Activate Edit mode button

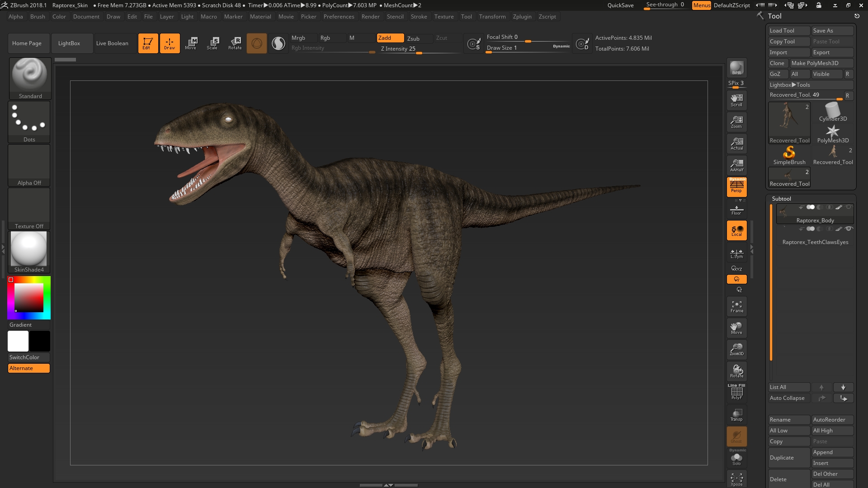148,43
